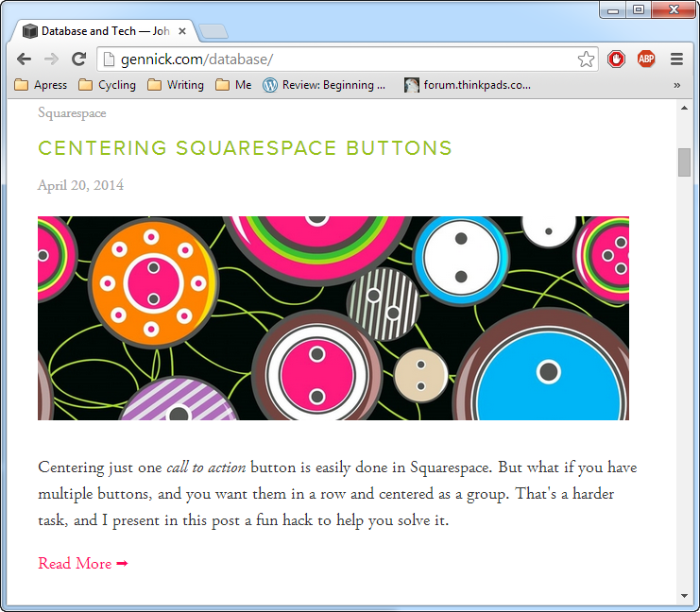The height and width of the screenshot is (612, 700).
Task: Click the page icon in the address bar
Action: click(x=109, y=59)
